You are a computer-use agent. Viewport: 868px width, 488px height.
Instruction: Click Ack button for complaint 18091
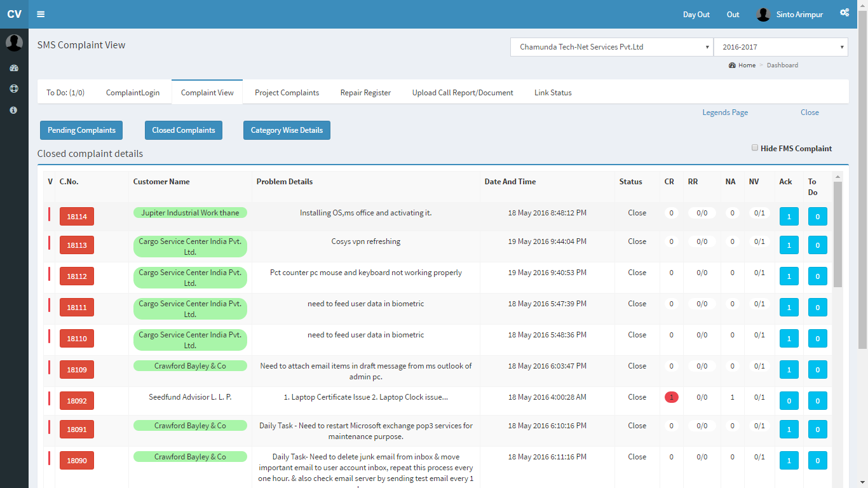(789, 430)
